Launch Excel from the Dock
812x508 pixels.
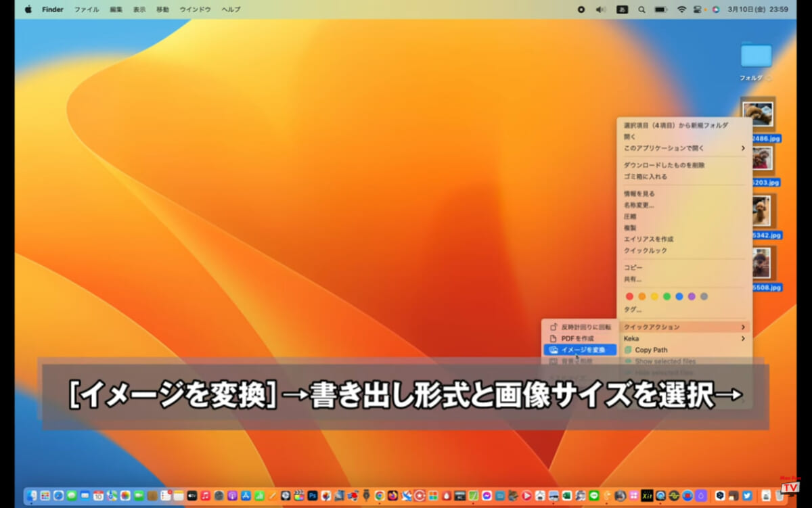pos(566,496)
